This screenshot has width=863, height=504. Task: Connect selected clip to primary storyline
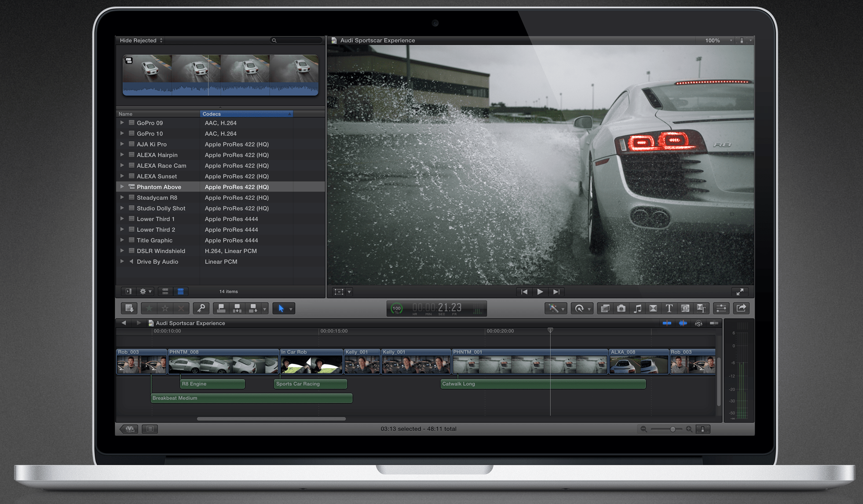click(x=221, y=308)
